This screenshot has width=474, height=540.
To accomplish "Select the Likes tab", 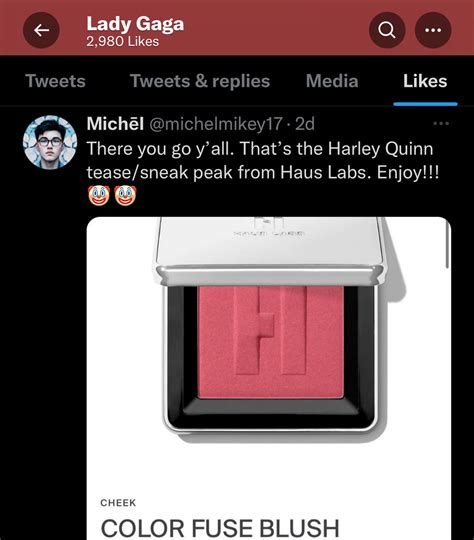I will coord(425,81).
